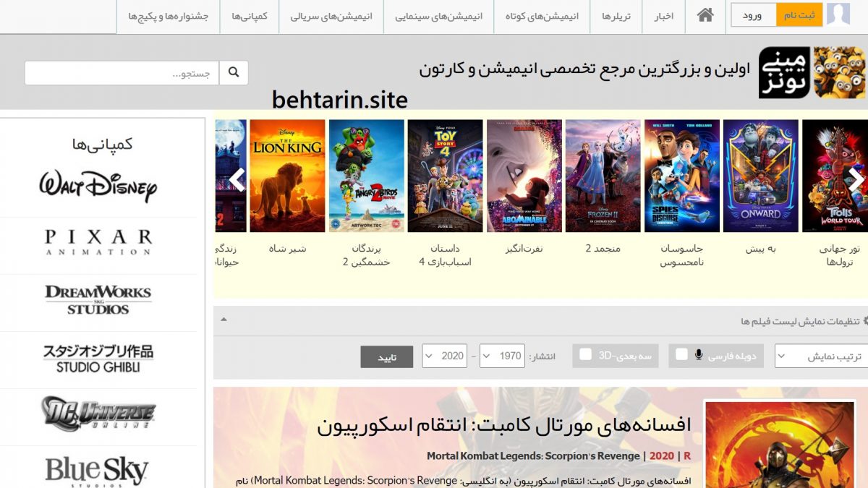Open the 1970 start year dropdown
The width and height of the screenshot is (868, 488).
[501, 356]
